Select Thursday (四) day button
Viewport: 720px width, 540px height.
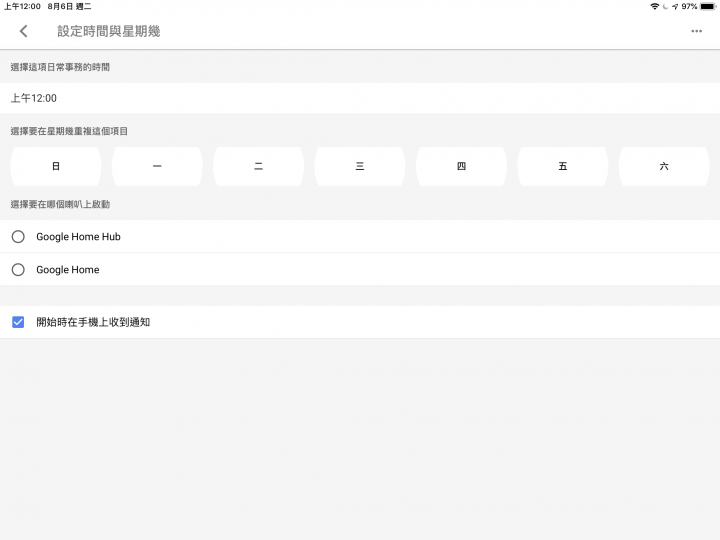[461, 166]
